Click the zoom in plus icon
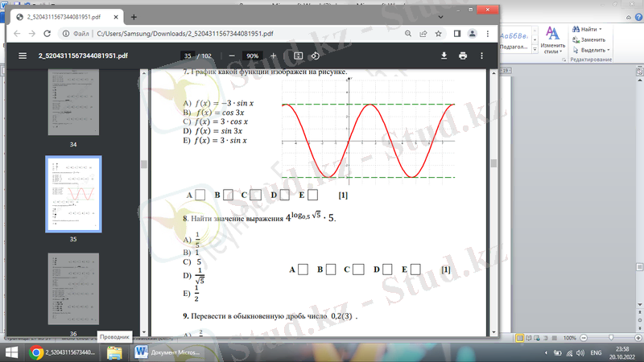This screenshot has width=644, height=362. click(x=274, y=56)
